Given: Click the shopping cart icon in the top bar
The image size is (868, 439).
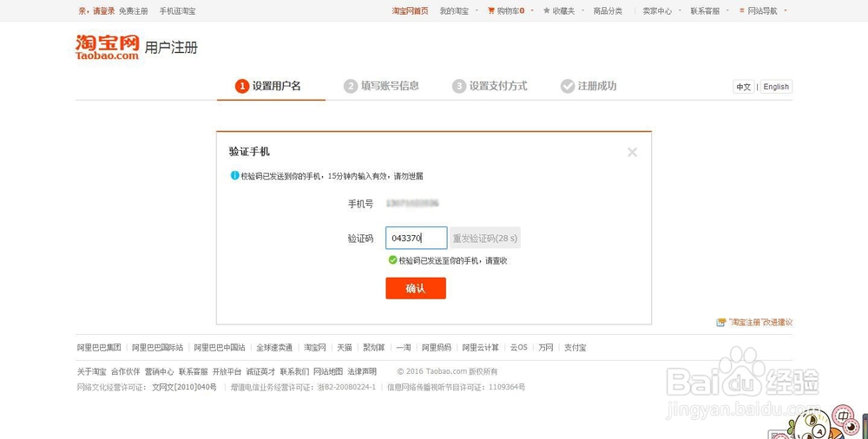Looking at the screenshot, I should point(490,10).
